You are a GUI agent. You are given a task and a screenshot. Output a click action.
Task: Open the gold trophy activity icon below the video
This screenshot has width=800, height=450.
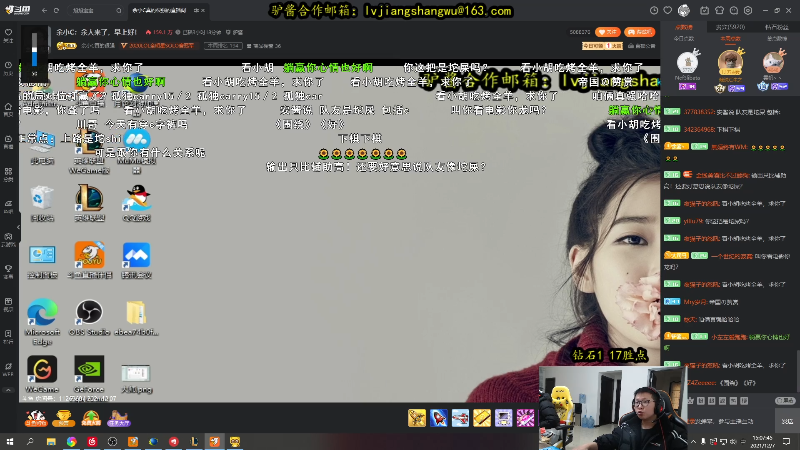[x=63, y=418]
